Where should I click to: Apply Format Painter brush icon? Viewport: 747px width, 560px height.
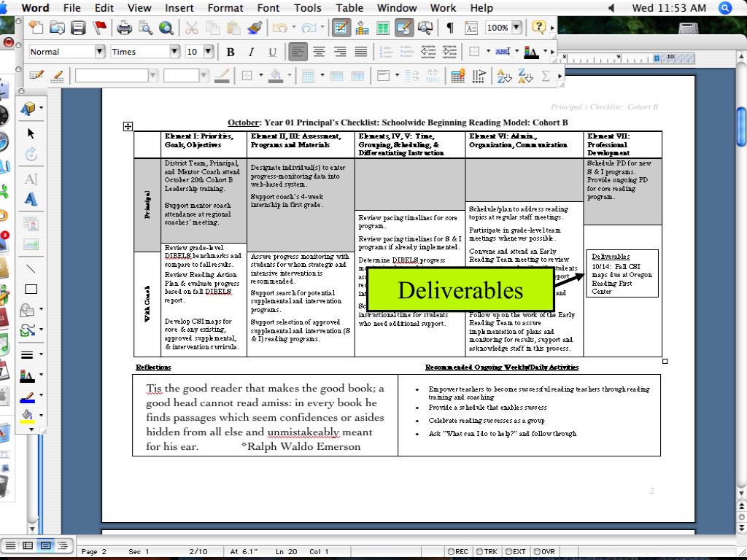tap(255, 28)
